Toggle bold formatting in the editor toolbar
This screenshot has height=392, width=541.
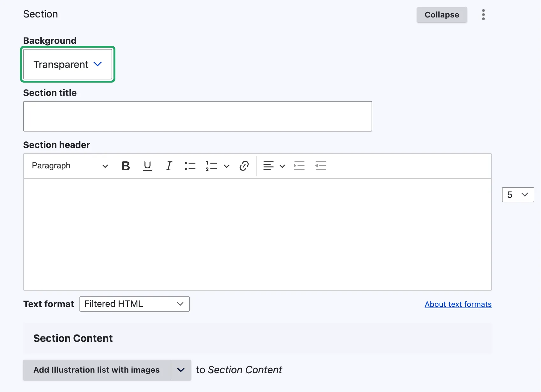pos(126,166)
